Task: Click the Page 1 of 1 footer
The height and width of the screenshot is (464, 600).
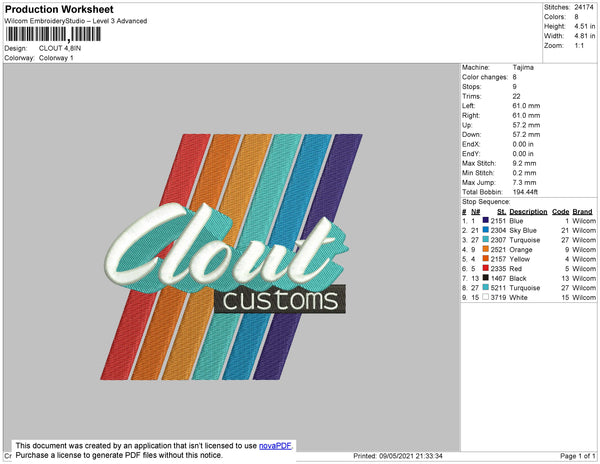Action: (577, 456)
